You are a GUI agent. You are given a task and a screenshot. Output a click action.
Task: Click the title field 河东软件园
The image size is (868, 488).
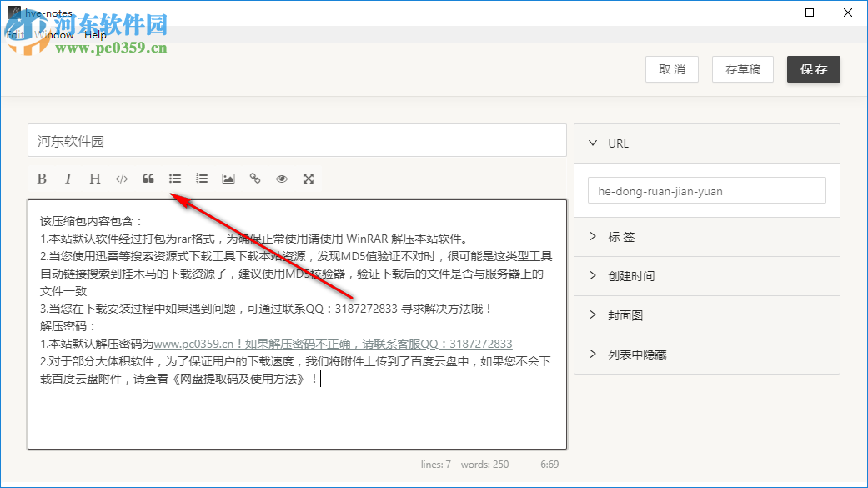pos(298,141)
